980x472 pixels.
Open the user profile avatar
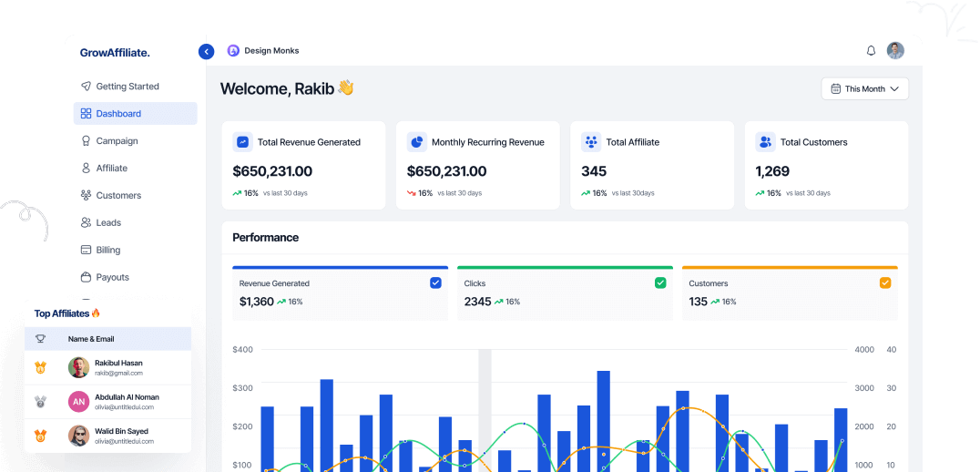tap(895, 51)
